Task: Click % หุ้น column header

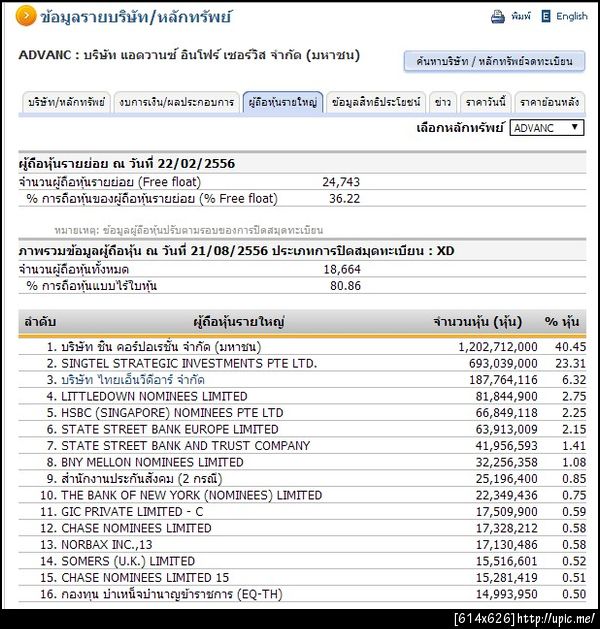Action: (561, 322)
